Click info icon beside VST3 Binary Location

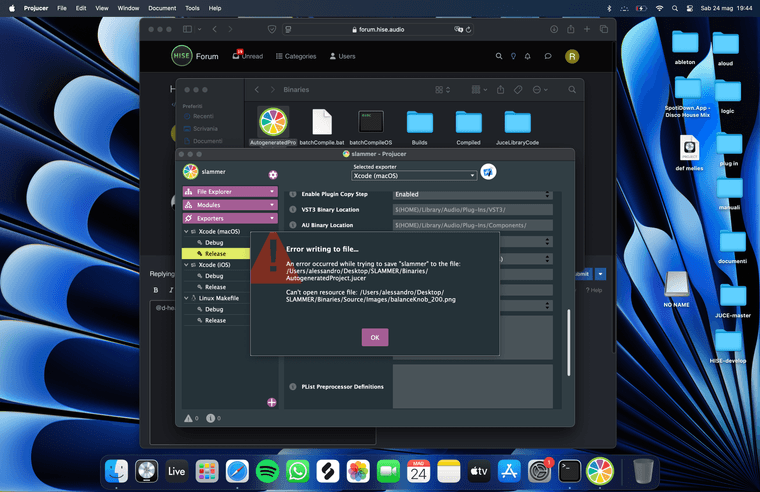click(293, 210)
